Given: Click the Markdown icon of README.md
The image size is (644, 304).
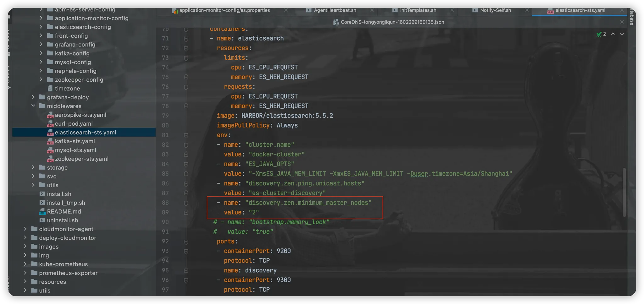Looking at the screenshot, I should 42,212.
